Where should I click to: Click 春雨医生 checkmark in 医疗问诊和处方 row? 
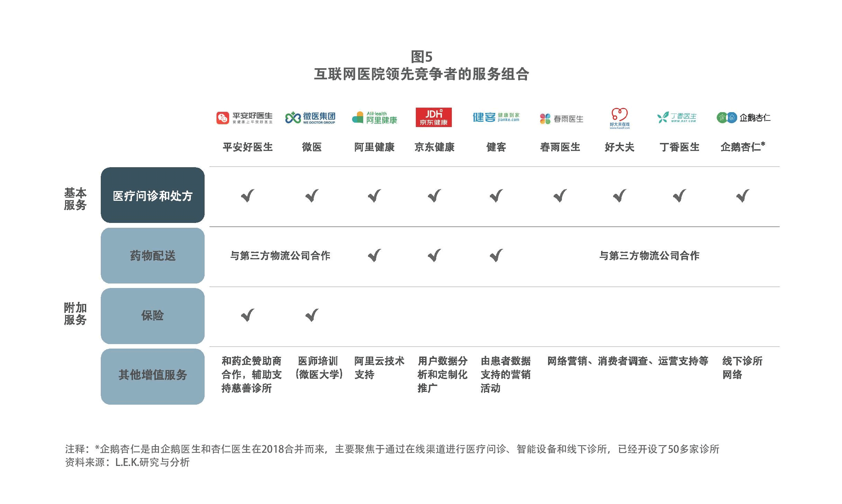tap(560, 196)
